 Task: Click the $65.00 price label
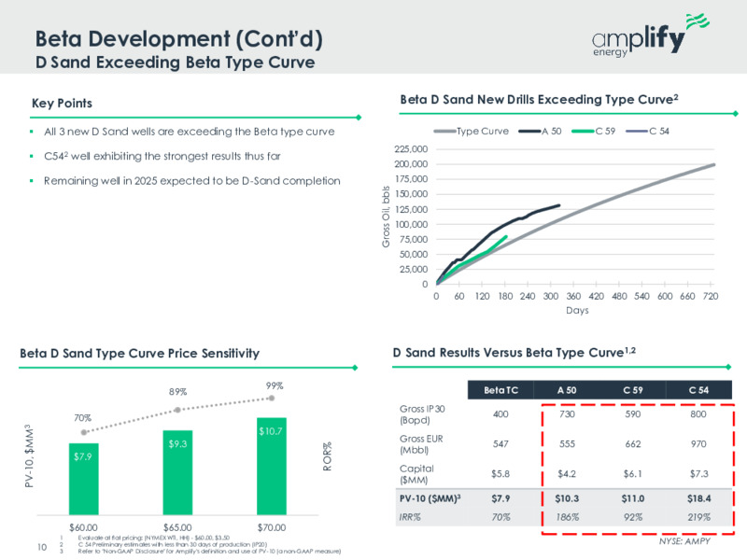tap(177, 527)
